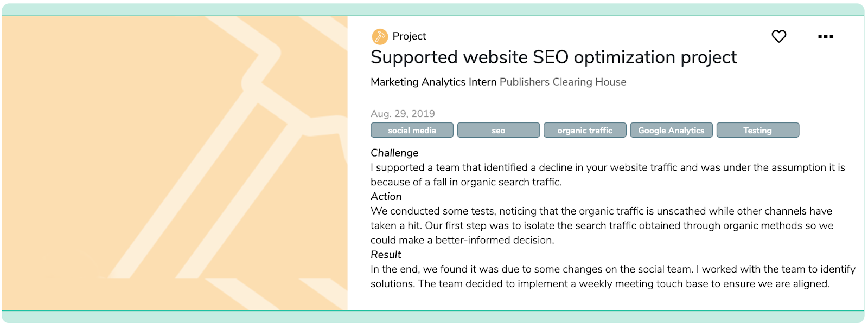Select the "seo" tag
The width and height of the screenshot is (868, 324).
498,131
